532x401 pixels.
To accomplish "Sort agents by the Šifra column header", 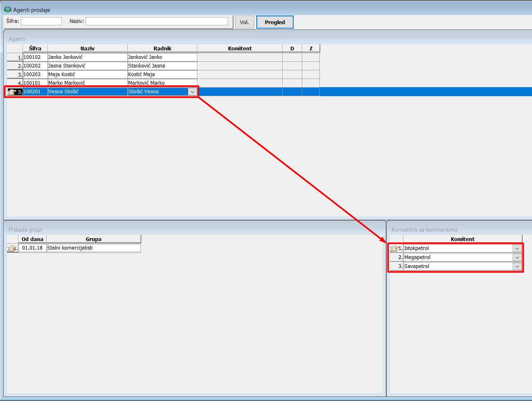I will click(35, 48).
